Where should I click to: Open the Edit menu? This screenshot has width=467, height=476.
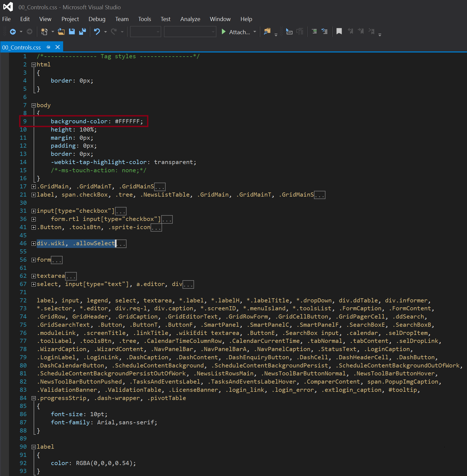(25, 19)
